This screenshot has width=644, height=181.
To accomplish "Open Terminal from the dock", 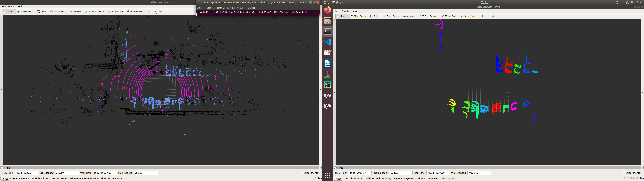I will click(x=328, y=32).
